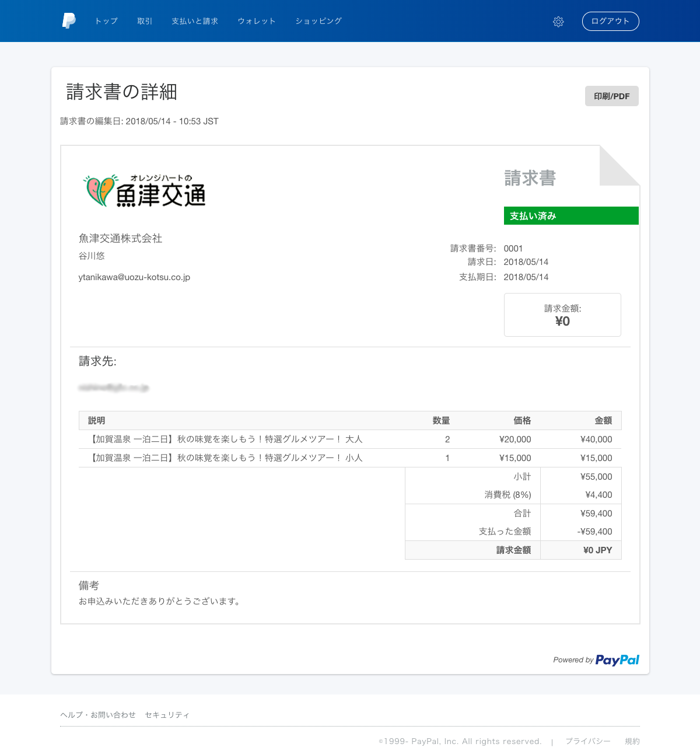Open the ヘルプ・お問い合わせ link
The width and height of the screenshot is (700, 754).
click(98, 715)
